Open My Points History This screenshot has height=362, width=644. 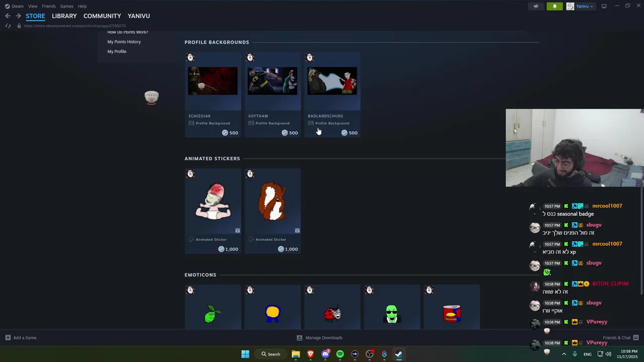(x=124, y=42)
